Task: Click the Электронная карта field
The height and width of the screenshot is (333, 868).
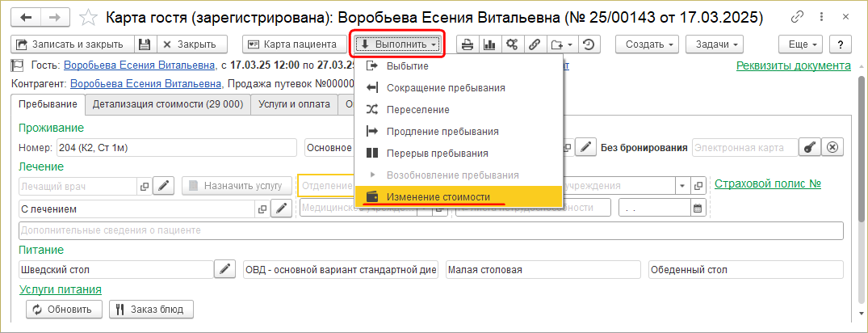Action: coord(745,147)
